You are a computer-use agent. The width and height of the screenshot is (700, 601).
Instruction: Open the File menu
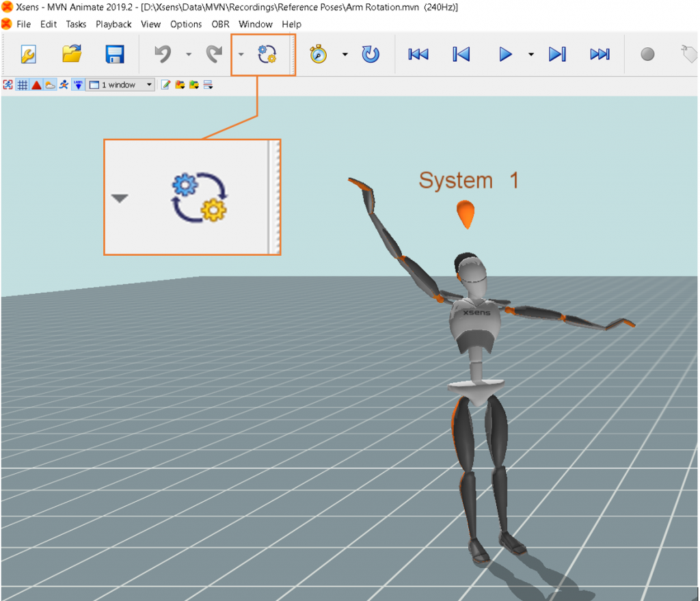(x=24, y=24)
